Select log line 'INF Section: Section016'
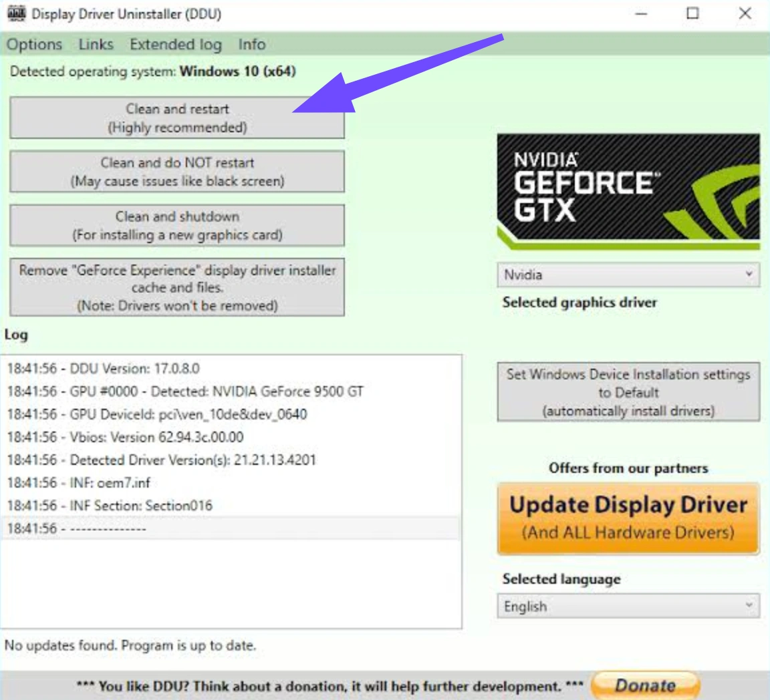The width and height of the screenshot is (770, 700). [x=231, y=506]
